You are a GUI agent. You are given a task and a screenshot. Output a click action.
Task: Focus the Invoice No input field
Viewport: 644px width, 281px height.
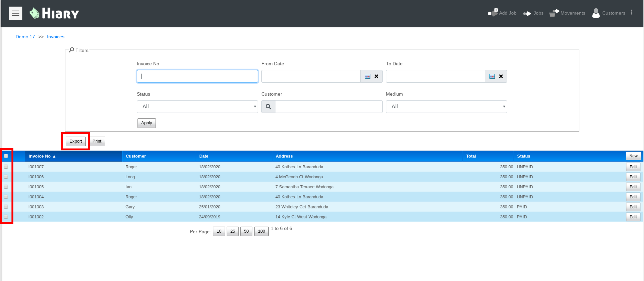(x=197, y=76)
